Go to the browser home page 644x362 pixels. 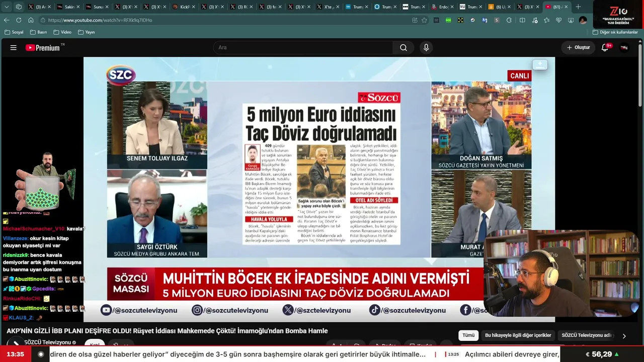31,20
